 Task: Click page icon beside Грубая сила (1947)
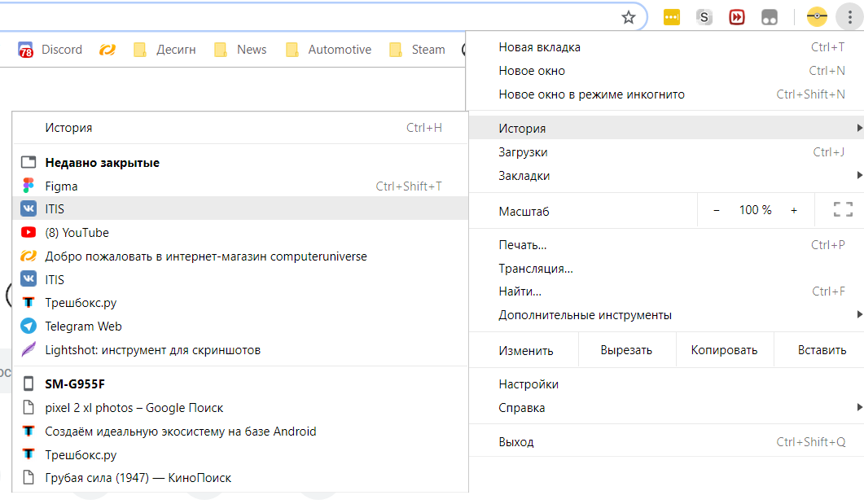click(29, 478)
